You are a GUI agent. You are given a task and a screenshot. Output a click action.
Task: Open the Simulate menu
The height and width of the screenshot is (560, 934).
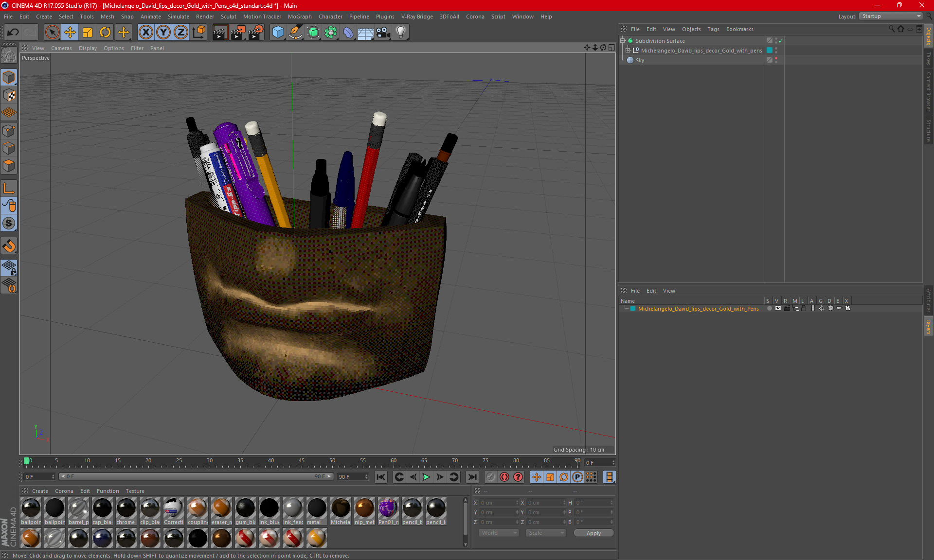(x=179, y=17)
